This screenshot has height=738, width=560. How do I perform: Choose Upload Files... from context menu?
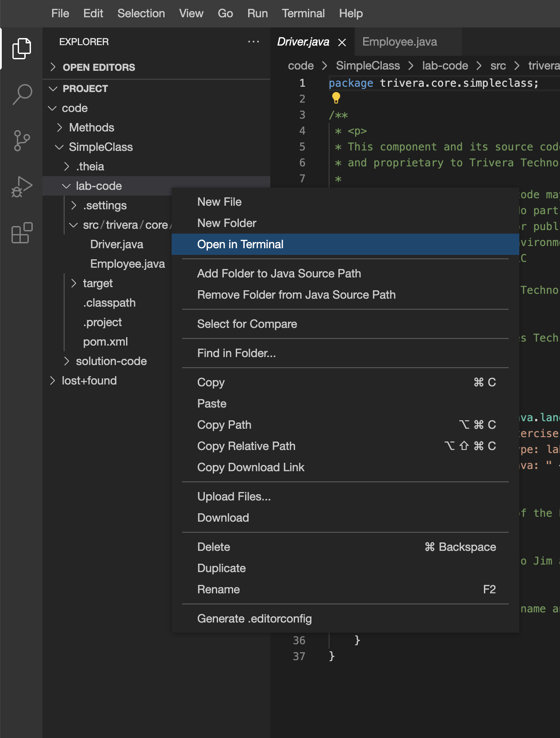tap(234, 496)
